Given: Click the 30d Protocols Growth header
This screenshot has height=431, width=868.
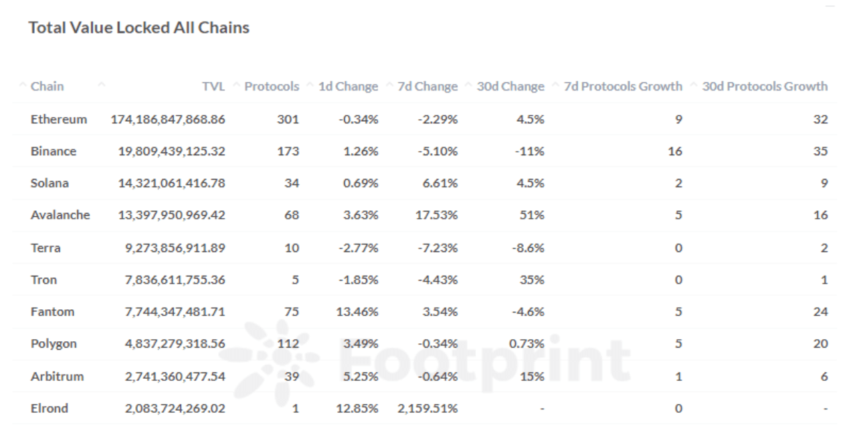Looking at the screenshot, I should pos(765,86).
